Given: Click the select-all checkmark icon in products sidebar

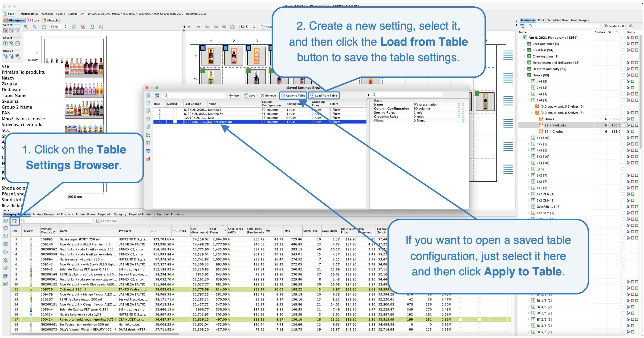Looking at the screenshot, I should tap(5, 221).
